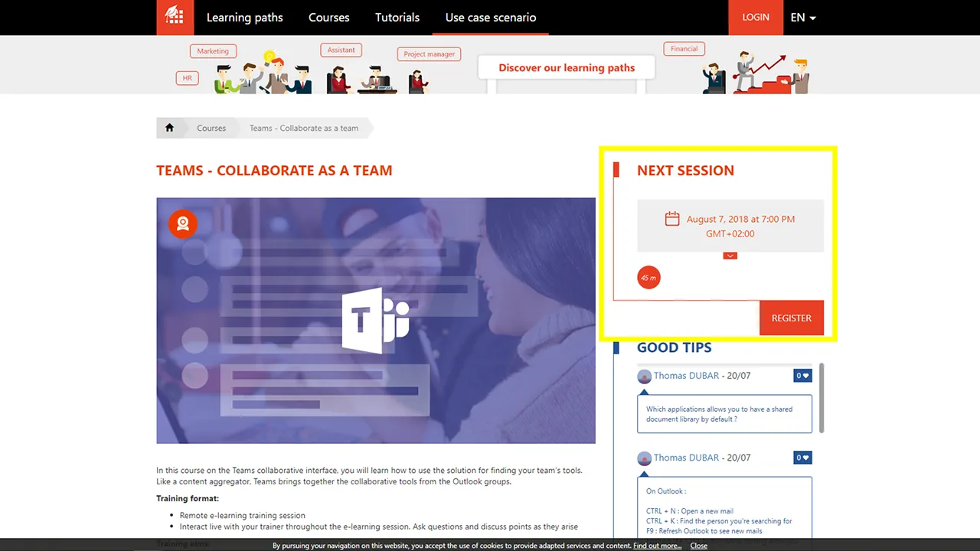Open the Tutorials menu item
The image size is (980, 551).
point(397,17)
